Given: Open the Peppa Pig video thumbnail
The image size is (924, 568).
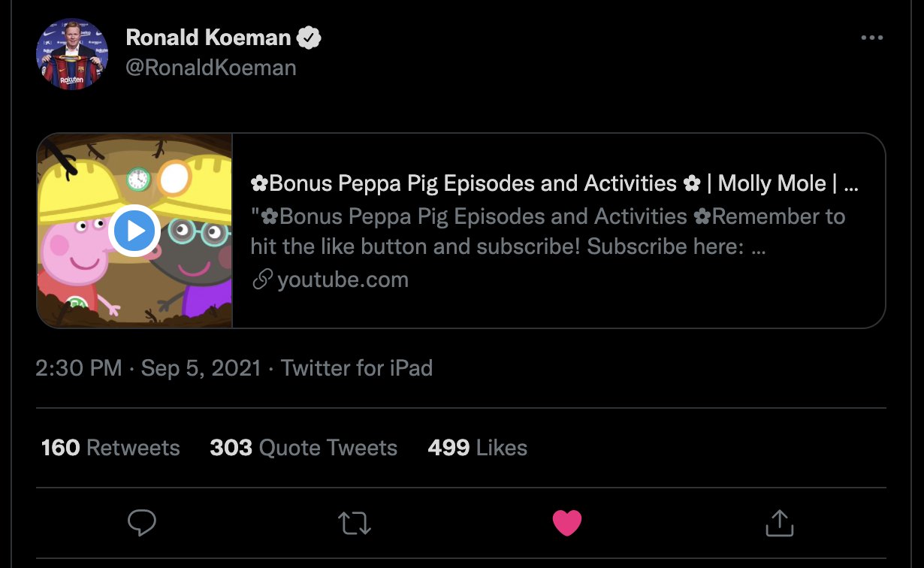Looking at the screenshot, I should 134,231.
